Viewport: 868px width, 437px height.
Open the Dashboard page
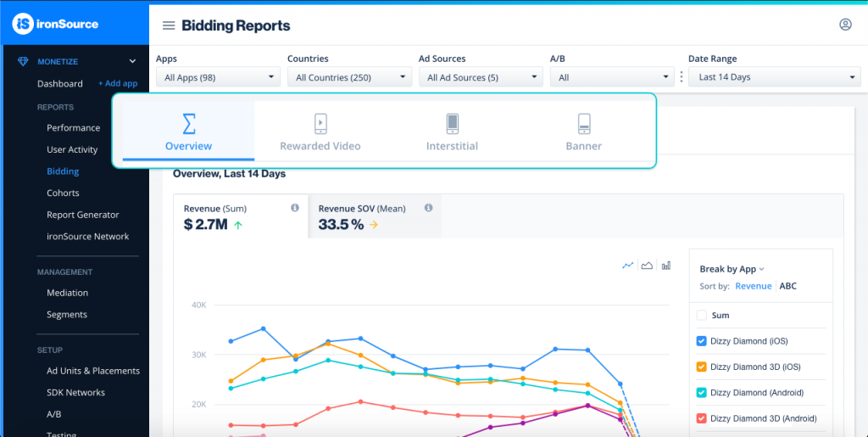(60, 84)
